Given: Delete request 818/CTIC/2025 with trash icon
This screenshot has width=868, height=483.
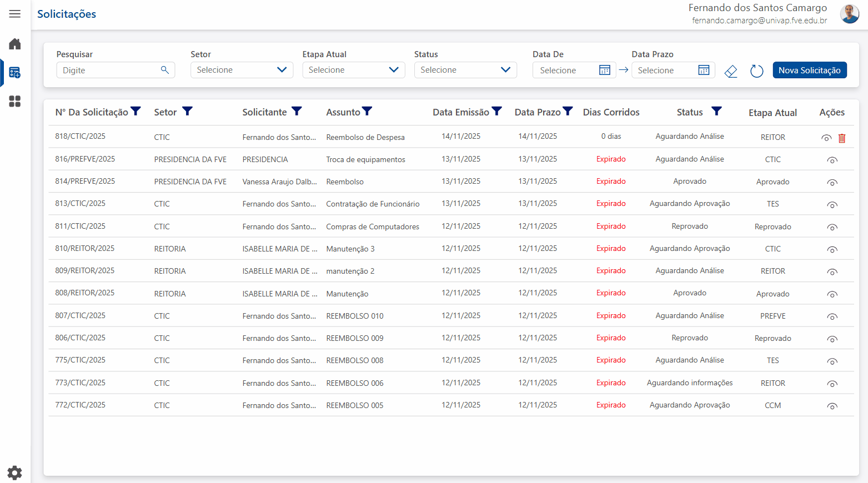Looking at the screenshot, I should pos(842,138).
